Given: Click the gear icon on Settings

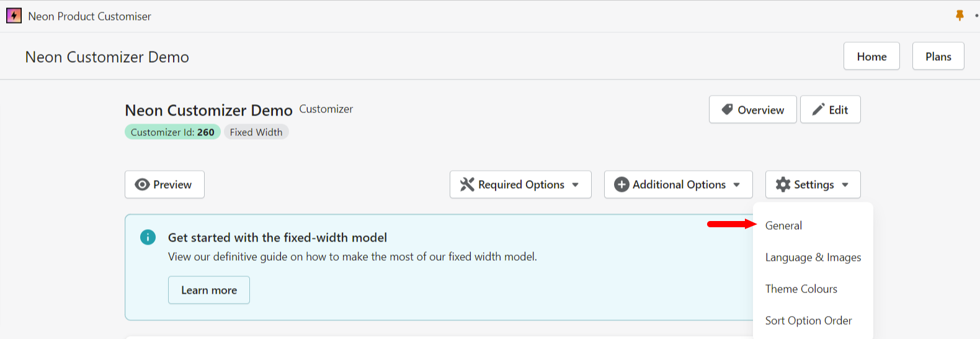Looking at the screenshot, I should click(783, 184).
